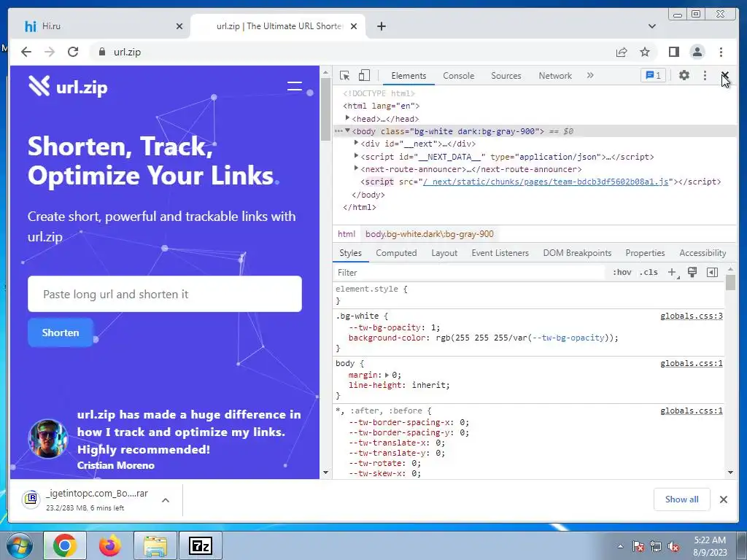747x560 pixels.
Task: Dismiss the downloads bar
Action: pos(723,499)
